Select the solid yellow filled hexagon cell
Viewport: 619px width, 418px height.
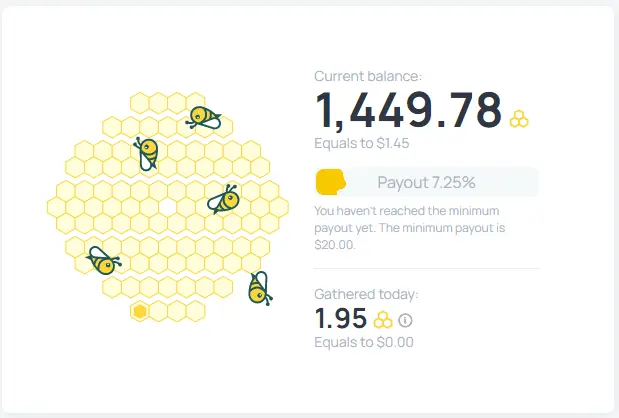[140, 311]
